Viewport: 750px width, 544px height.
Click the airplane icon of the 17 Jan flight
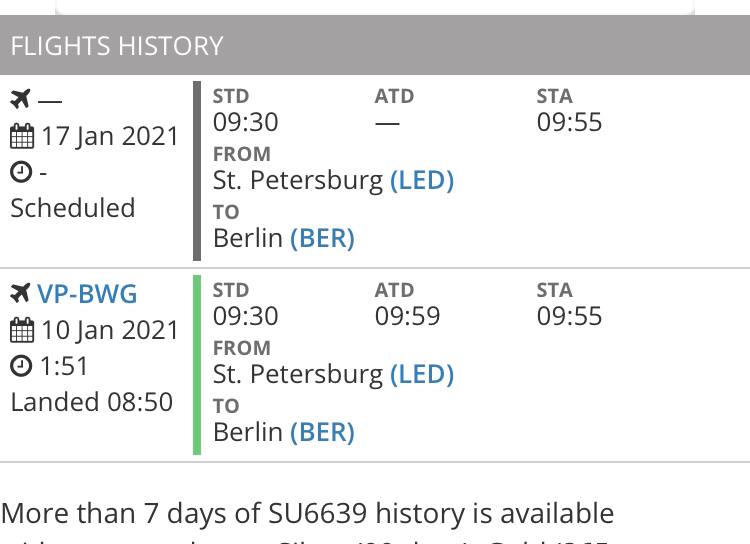(21, 99)
